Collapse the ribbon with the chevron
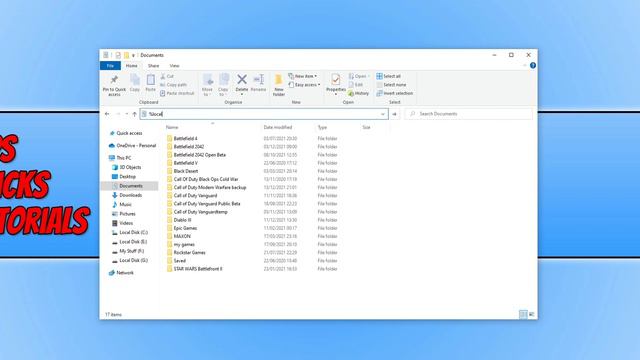 [524, 65]
